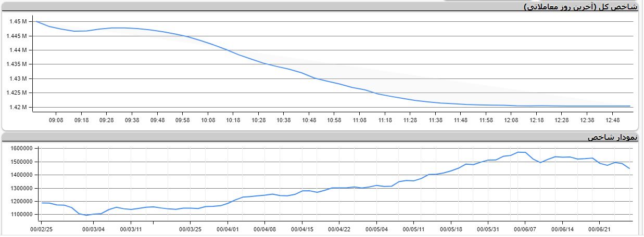Screen dimensions: 644x237
Task: Click the top chart line's starting point at 1.45 M
Action: click(36, 21)
